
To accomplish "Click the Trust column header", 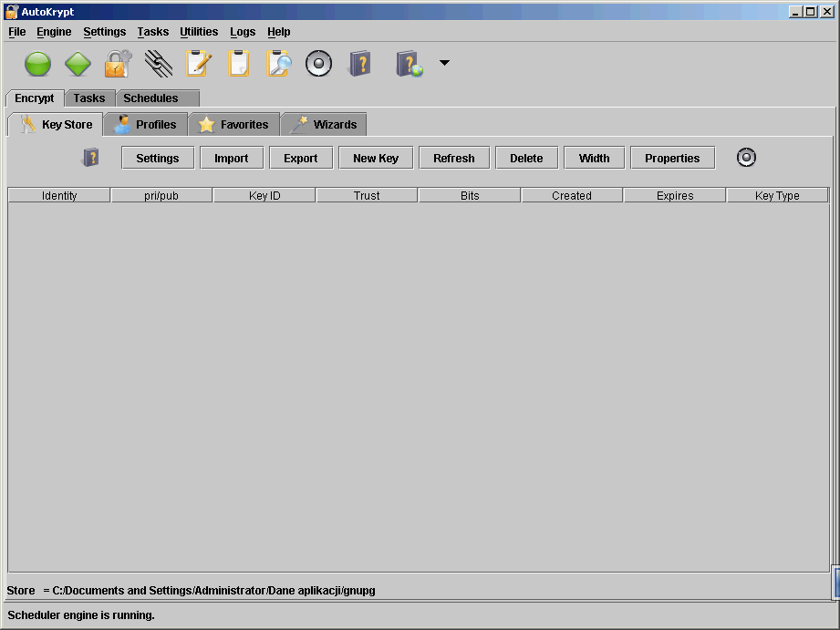I will pyautogui.click(x=367, y=195).
